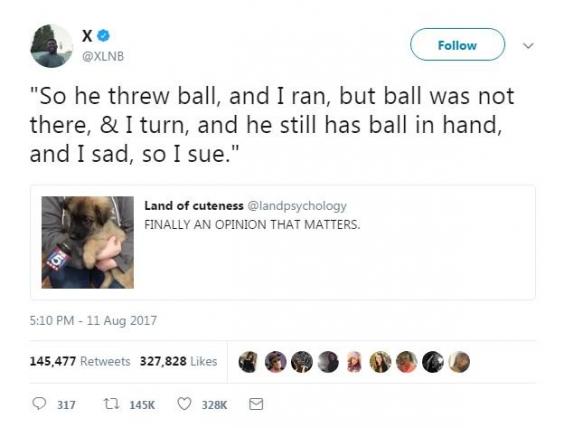
Task: Click the last liker's avatar
Action: (459, 361)
